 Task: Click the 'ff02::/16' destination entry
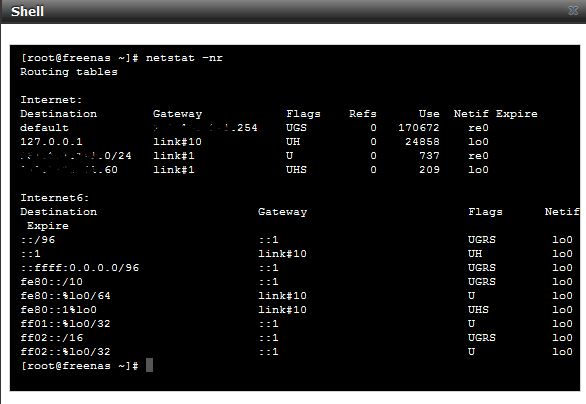tap(52, 338)
